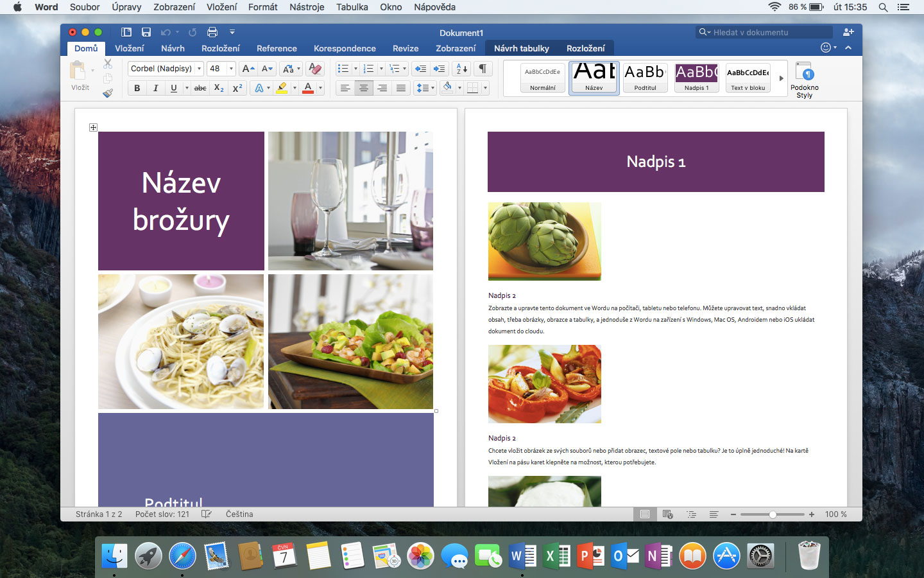Increase the paragraph indent
The image size is (924, 578).
tap(439, 69)
